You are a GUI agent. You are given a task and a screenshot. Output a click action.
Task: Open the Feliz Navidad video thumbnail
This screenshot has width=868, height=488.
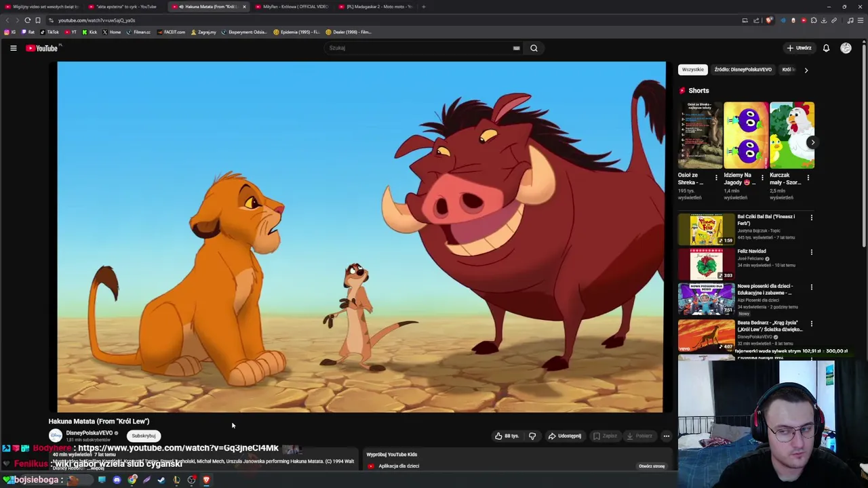tap(707, 264)
